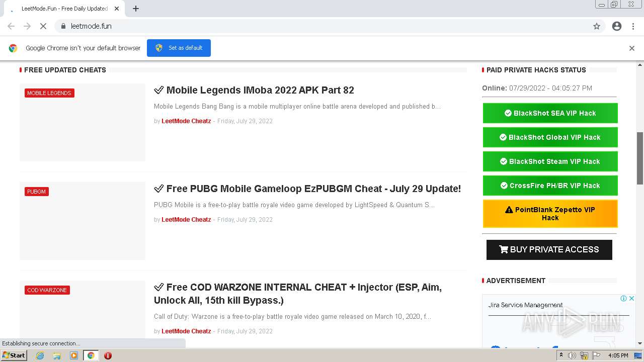The width and height of the screenshot is (644, 362).
Task: Close the advertisement with X icon
Action: pyautogui.click(x=631, y=298)
